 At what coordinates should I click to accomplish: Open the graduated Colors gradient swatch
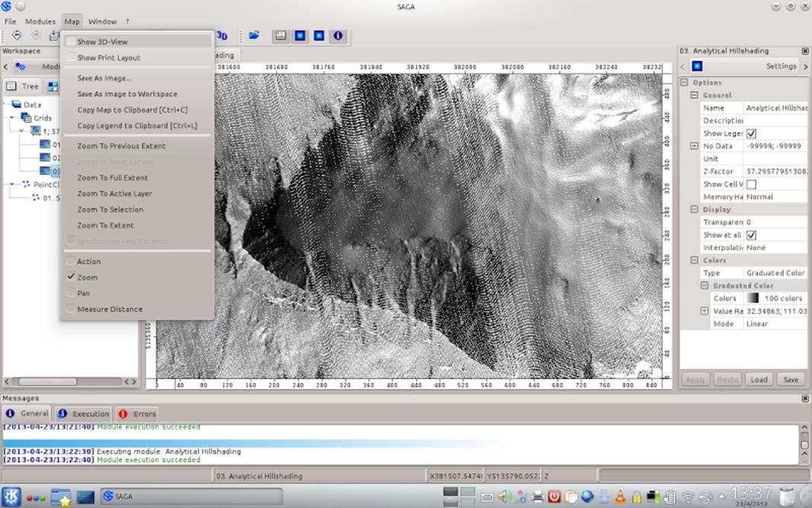[x=753, y=299]
